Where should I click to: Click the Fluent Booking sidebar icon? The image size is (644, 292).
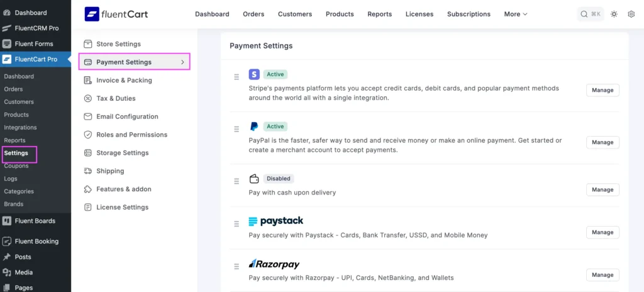point(6,242)
